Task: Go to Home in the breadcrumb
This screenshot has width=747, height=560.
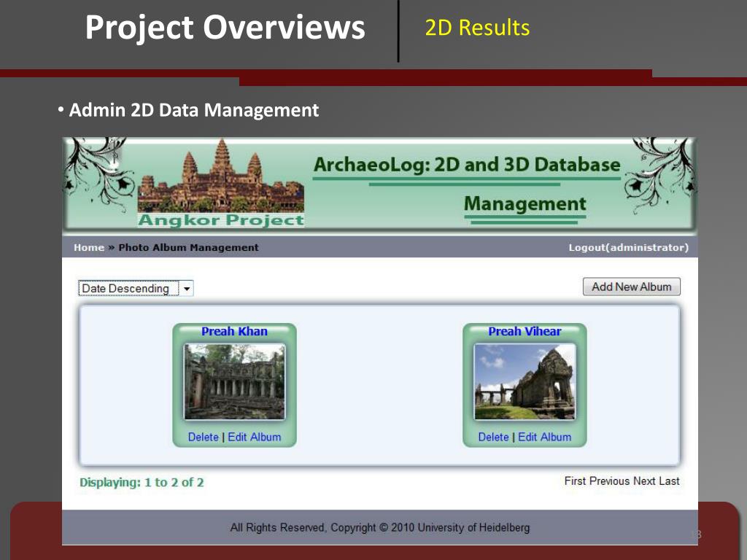Action: coord(88,248)
